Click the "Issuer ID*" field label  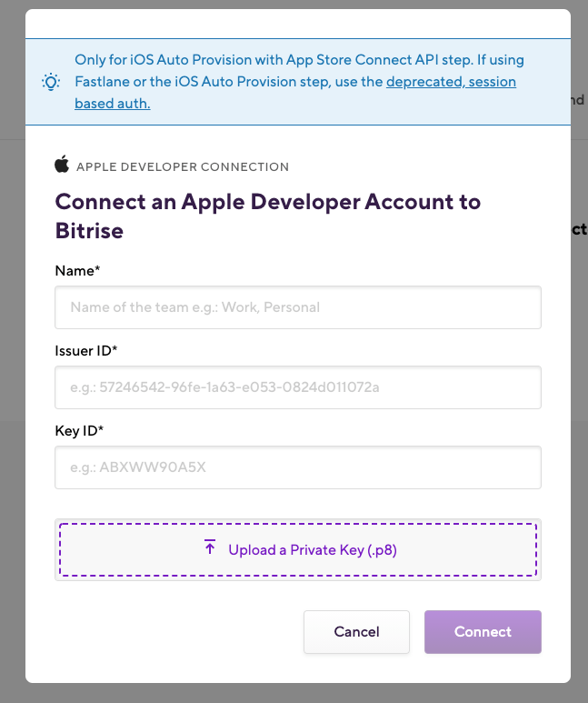(86, 351)
